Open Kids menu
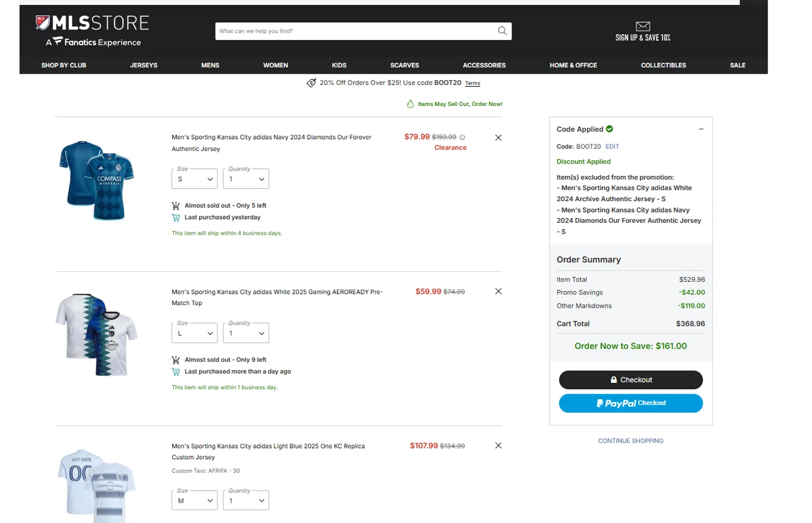The image size is (812, 523). [x=339, y=65]
